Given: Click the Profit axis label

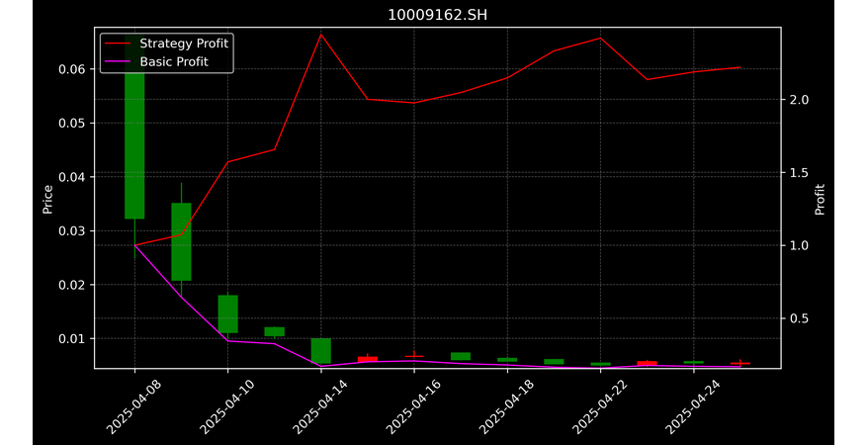Looking at the screenshot, I should 820,200.
